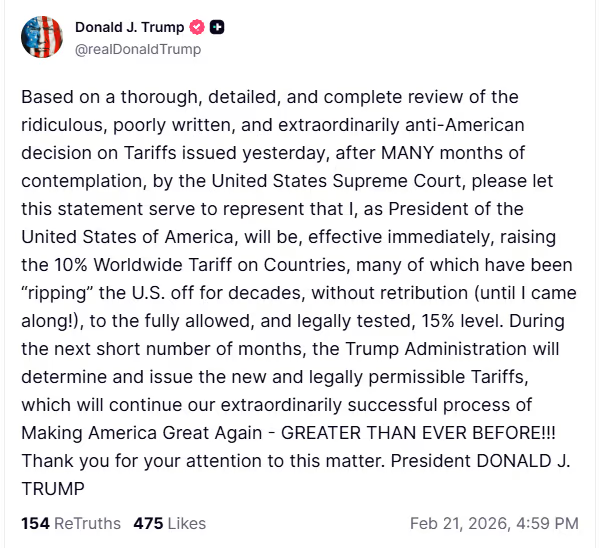The height and width of the screenshot is (548, 605).
Task: Click the trailing "TRUMP" signature word
Action: point(53,489)
